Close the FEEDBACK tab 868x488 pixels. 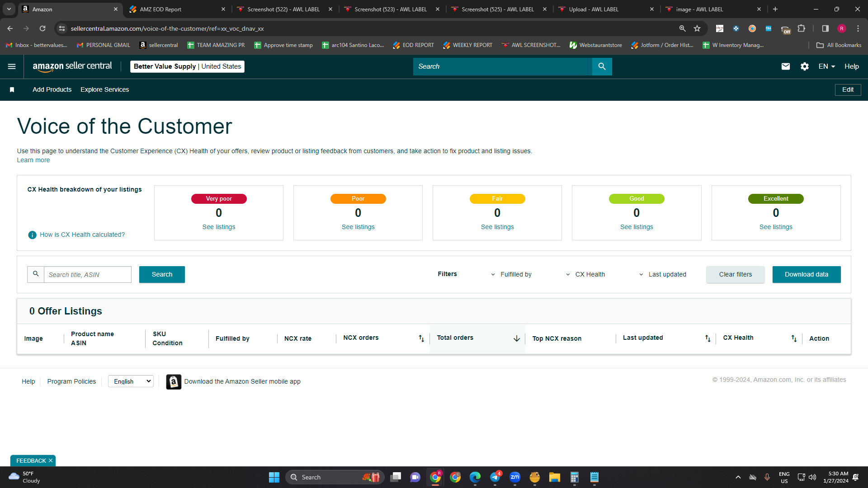coord(51,460)
